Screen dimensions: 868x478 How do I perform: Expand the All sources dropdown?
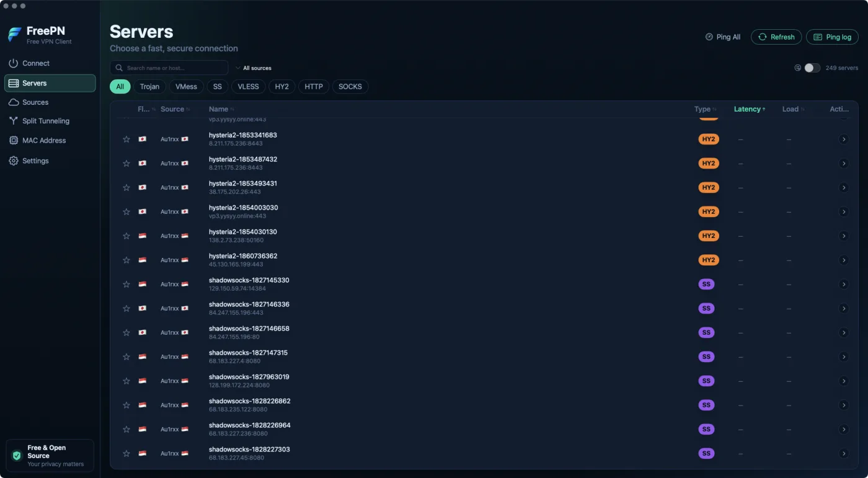[254, 68]
